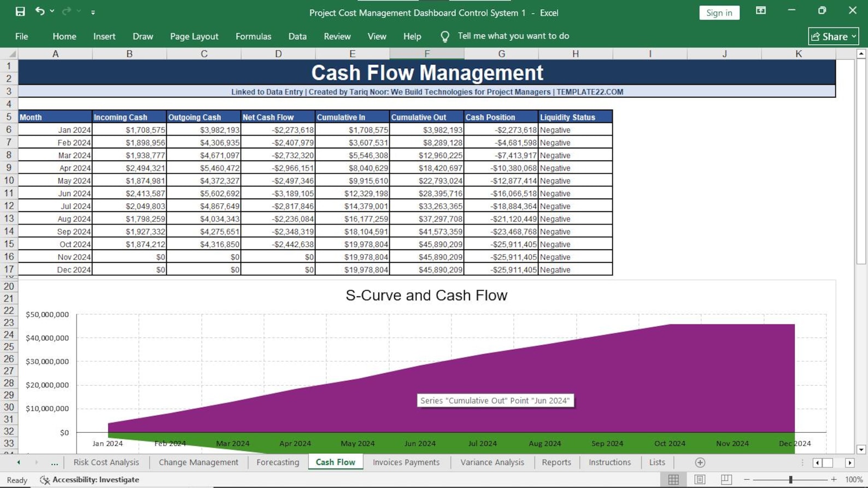Click the 'Cash Flow Management' title cell
Viewport: 868px width, 488px height.
pyautogui.click(x=427, y=73)
